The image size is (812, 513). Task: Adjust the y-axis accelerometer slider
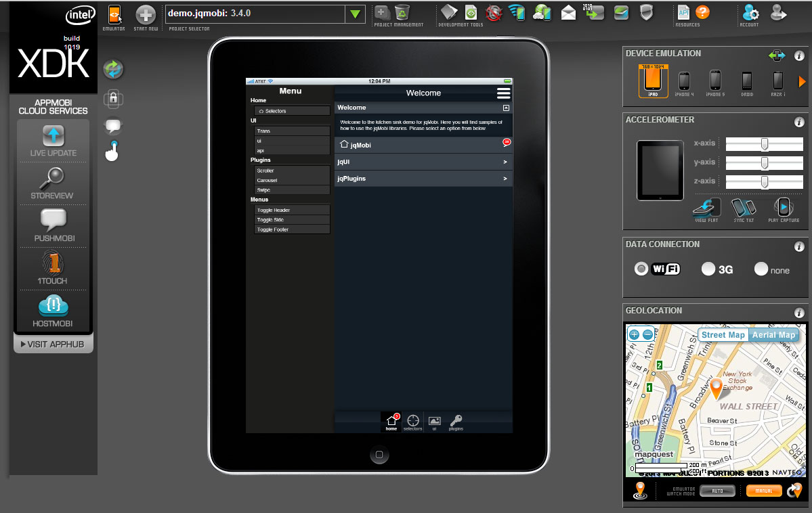coord(765,163)
